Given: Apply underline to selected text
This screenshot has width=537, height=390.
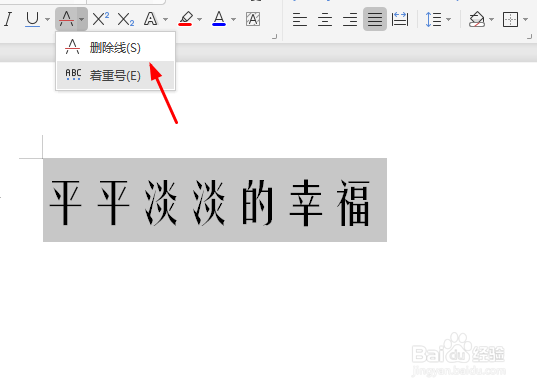Looking at the screenshot, I should (33, 19).
